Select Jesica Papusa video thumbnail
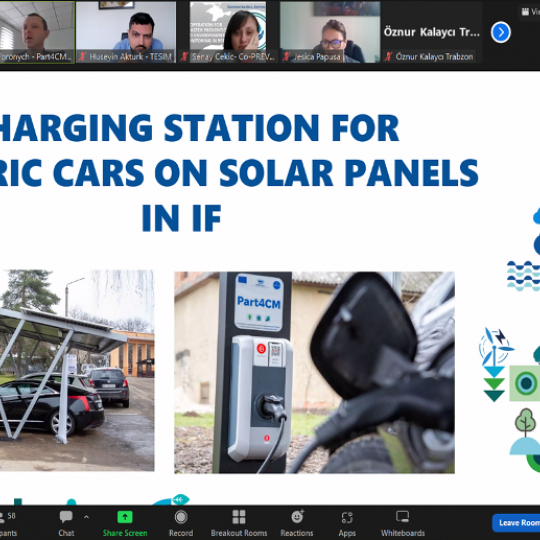The width and height of the screenshot is (540, 540). tap(330, 32)
